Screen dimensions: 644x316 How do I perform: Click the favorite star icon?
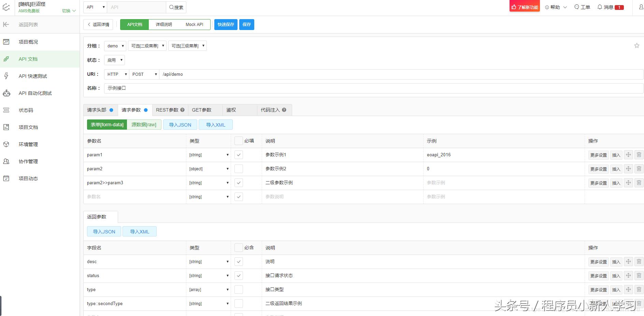(x=636, y=46)
